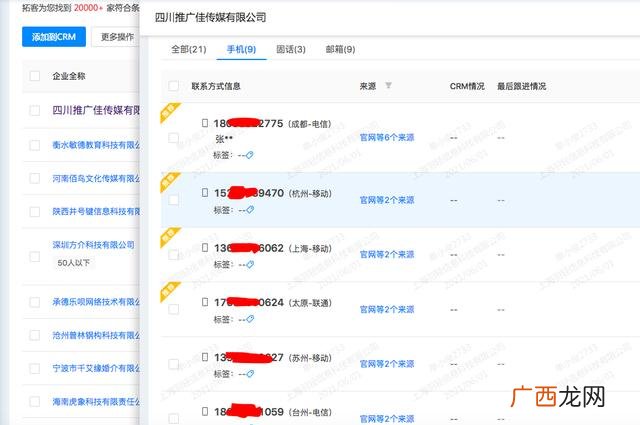Viewport: 640px width, 425px height.
Task: Check the box for 成都-电信 number row
Action: point(173,138)
